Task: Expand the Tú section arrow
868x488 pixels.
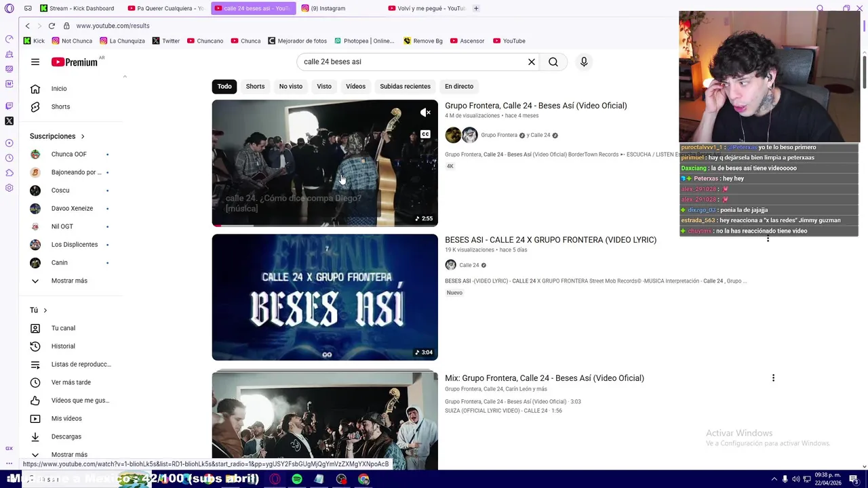Action: pyautogui.click(x=45, y=310)
